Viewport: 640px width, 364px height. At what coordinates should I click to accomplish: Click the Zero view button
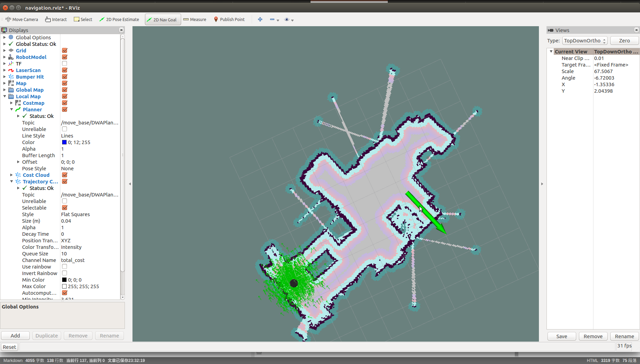(624, 41)
